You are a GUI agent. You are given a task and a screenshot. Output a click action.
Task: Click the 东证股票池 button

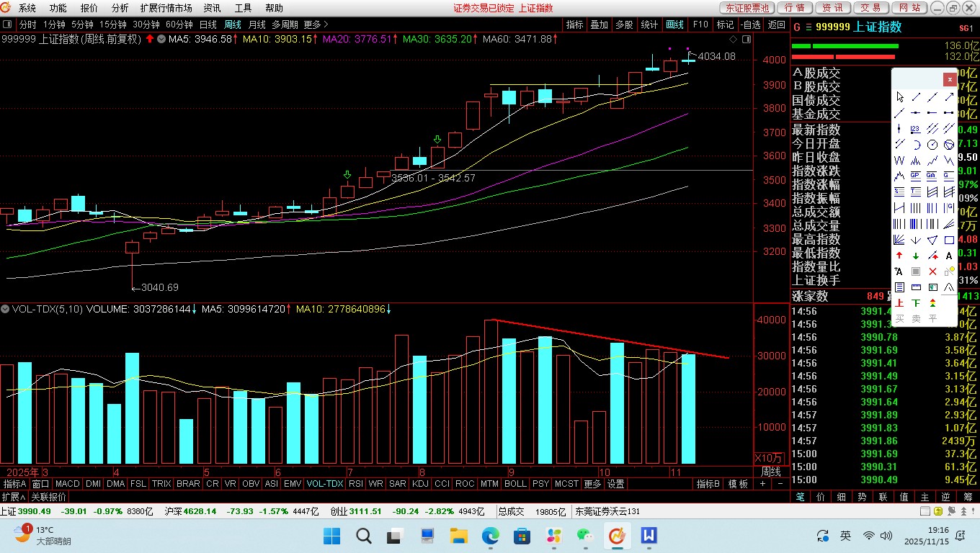point(747,8)
